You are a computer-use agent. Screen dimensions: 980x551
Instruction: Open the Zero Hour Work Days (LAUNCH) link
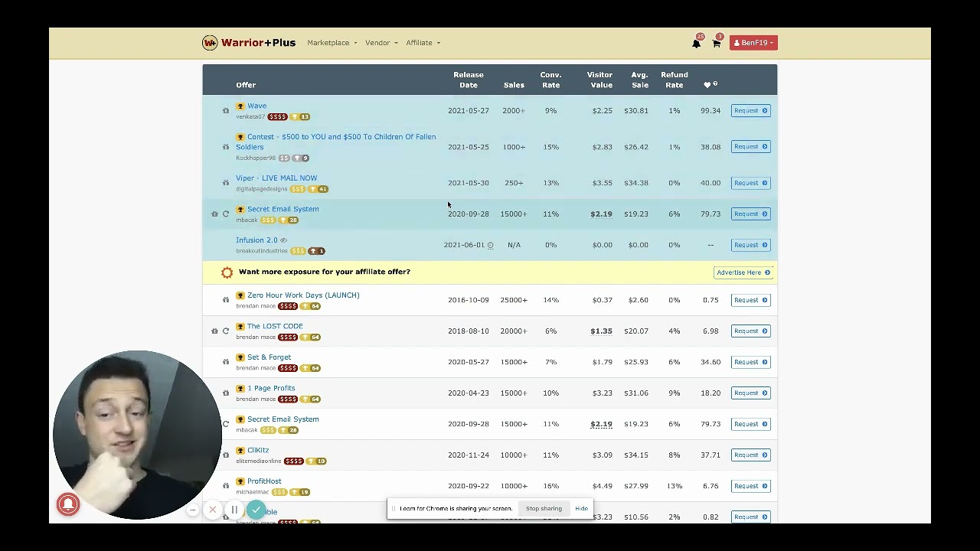303,295
